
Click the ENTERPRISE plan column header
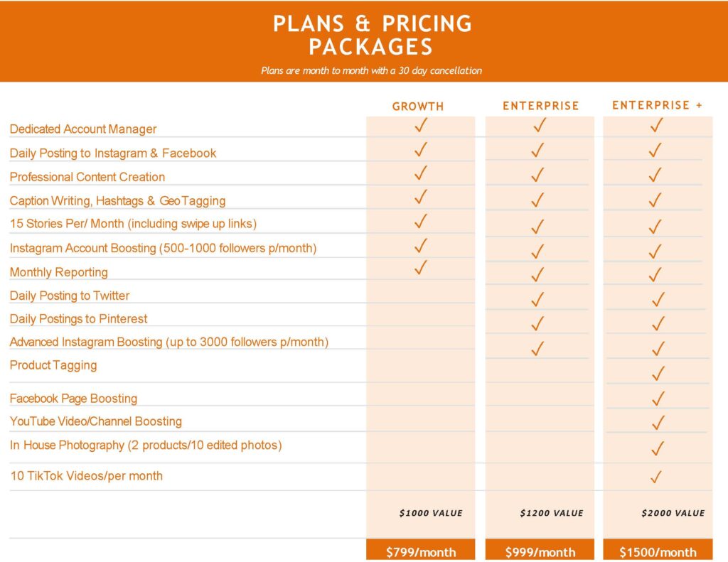(x=541, y=106)
